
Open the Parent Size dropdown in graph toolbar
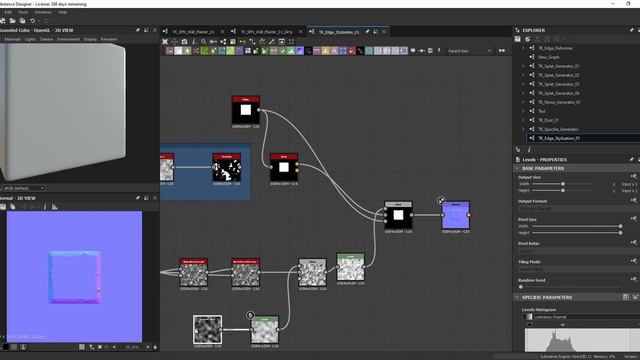[469, 51]
